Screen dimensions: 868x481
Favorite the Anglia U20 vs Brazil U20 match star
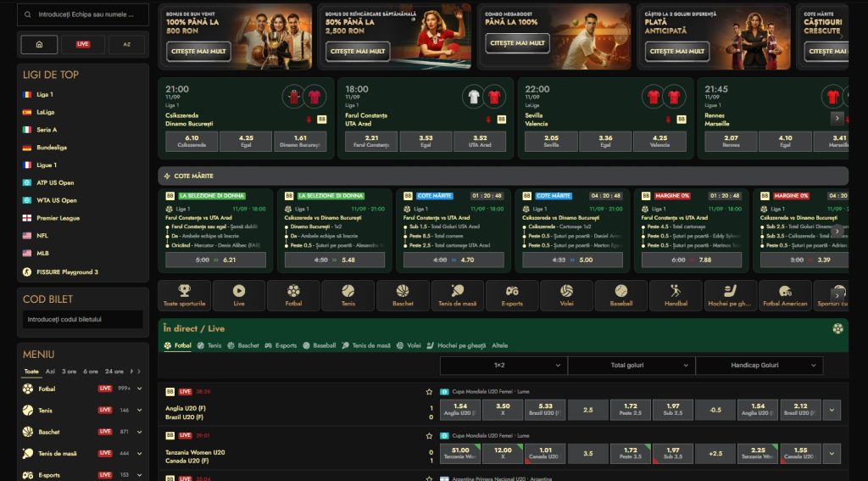point(429,392)
